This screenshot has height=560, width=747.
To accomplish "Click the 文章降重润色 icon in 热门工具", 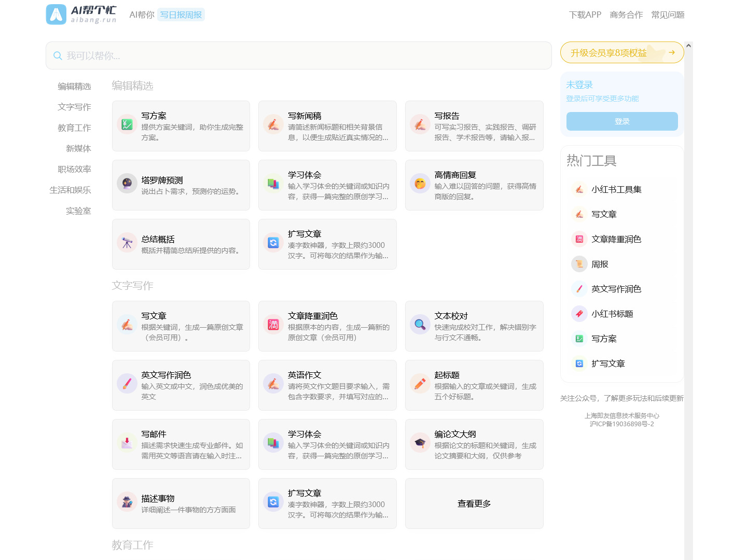I will pyautogui.click(x=579, y=239).
